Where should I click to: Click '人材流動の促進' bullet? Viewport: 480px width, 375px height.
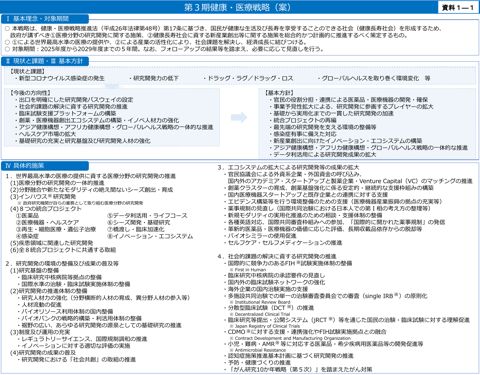[42, 305]
